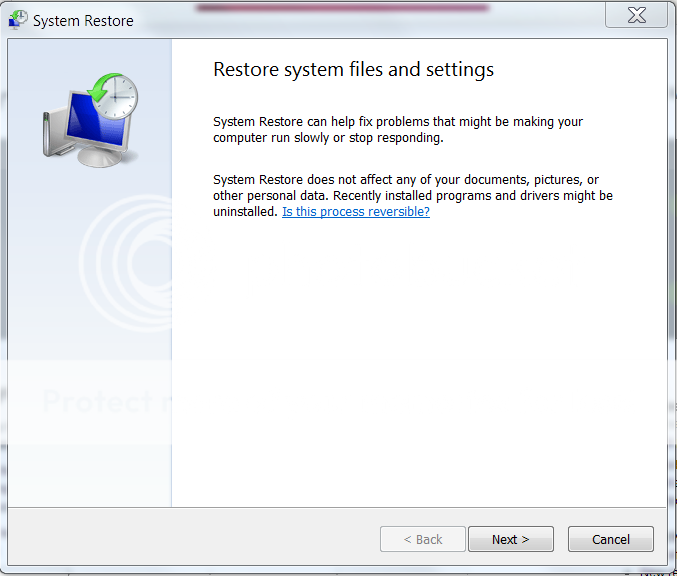Viewport: 677px width, 576px height.
Task: Click the 'System Restore' window title text
Action: coord(83,21)
